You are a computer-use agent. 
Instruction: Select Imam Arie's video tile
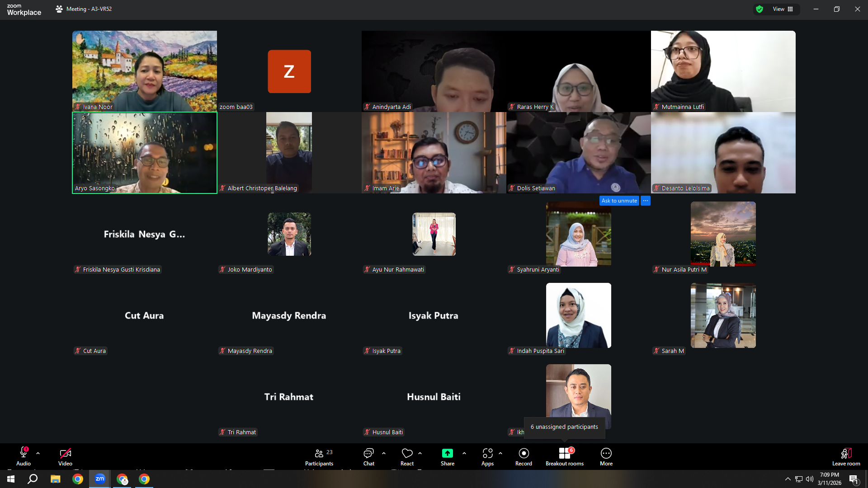(434, 153)
